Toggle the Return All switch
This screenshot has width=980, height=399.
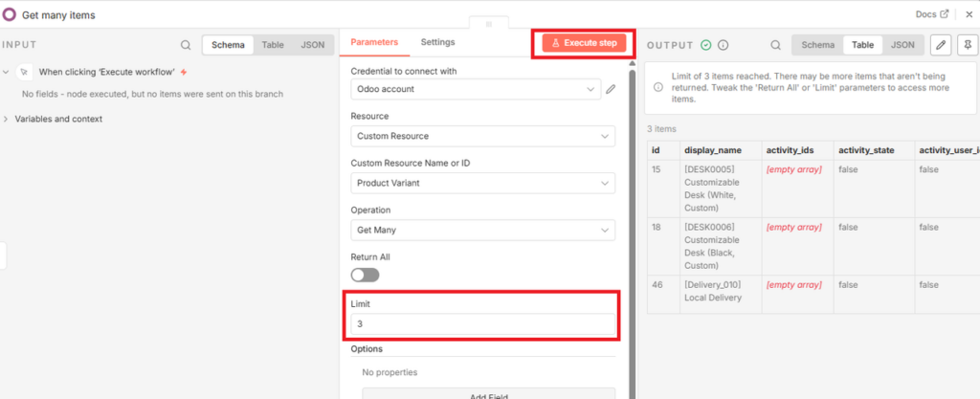(x=365, y=275)
